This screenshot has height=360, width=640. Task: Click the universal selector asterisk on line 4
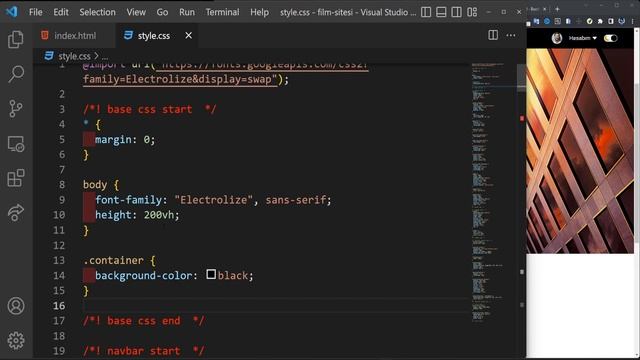(86, 123)
